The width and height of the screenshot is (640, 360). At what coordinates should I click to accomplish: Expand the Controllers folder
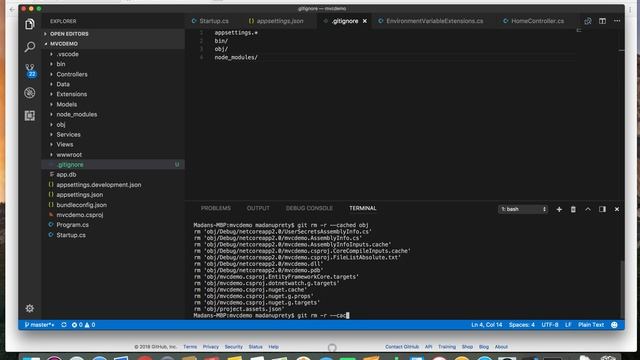(72, 74)
